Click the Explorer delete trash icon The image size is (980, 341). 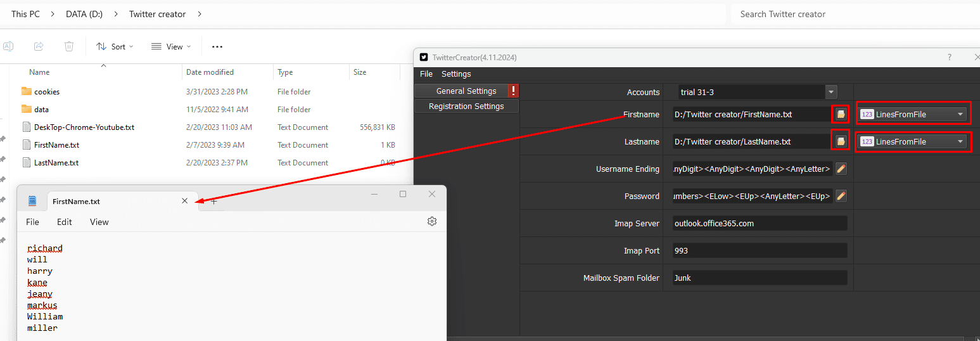point(69,46)
